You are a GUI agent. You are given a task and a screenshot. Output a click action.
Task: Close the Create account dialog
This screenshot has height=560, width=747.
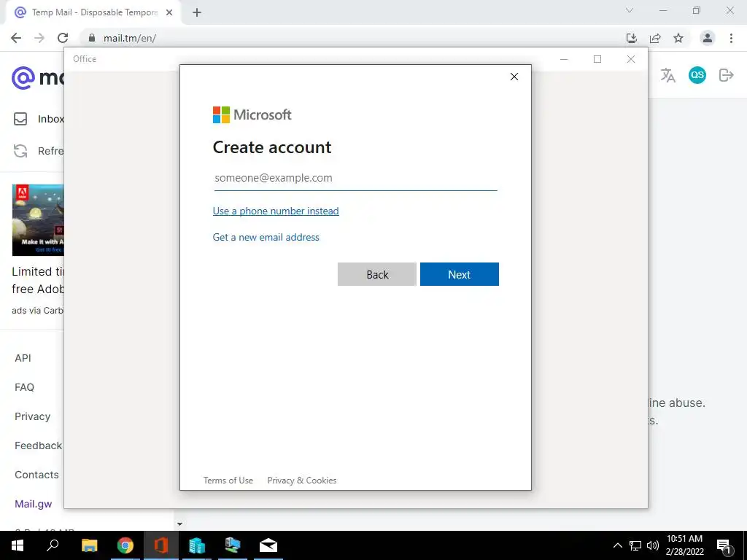pyautogui.click(x=514, y=77)
